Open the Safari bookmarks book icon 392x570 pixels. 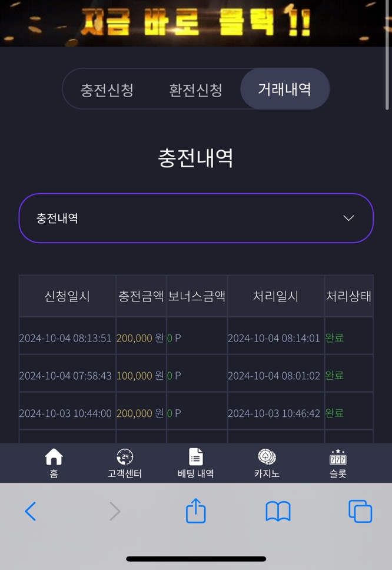pos(278,512)
